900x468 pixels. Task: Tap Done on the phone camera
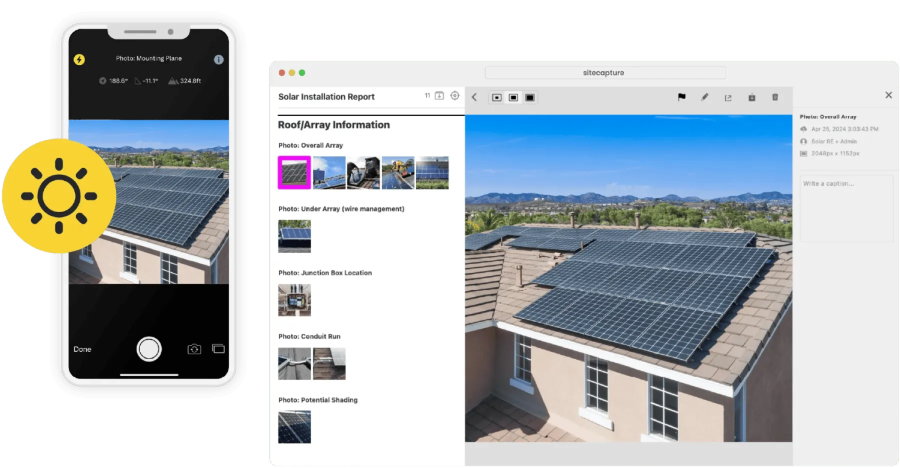[x=82, y=349]
